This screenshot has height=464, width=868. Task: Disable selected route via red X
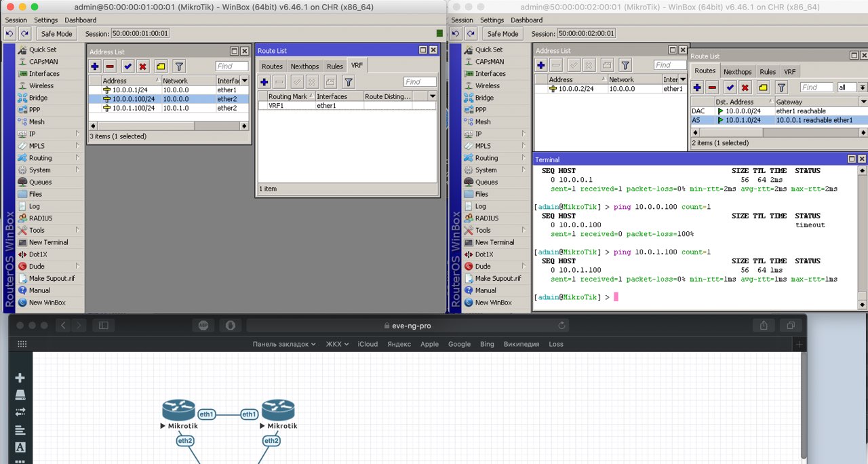(x=745, y=87)
